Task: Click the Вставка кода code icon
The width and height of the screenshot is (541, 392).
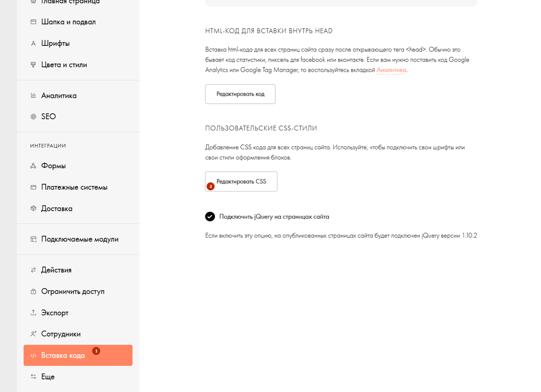Action: [x=33, y=355]
